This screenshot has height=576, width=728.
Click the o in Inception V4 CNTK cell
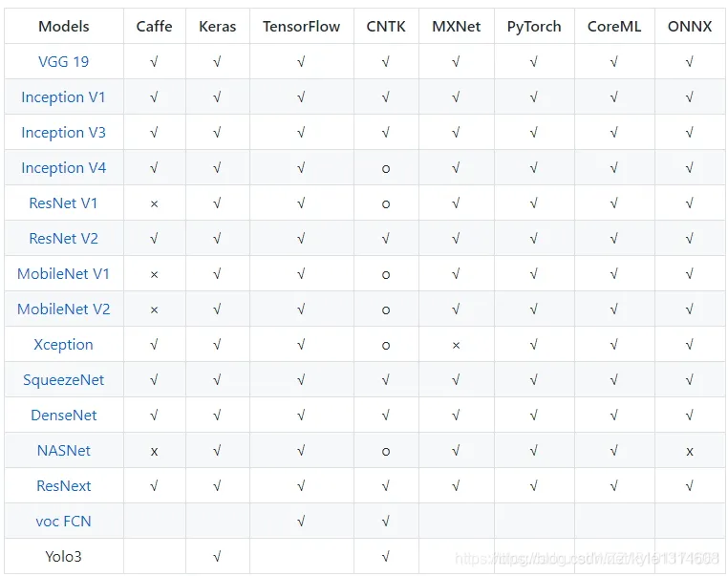(x=386, y=168)
